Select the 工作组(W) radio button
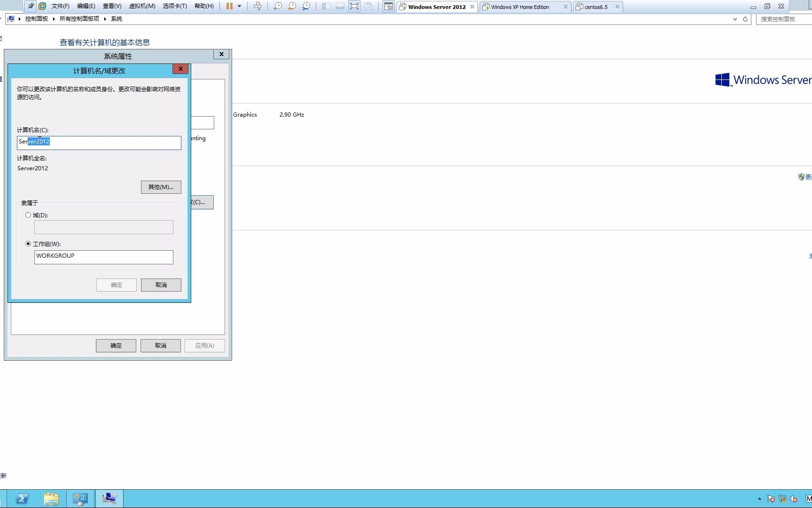Viewport: 812px width, 508px height. pos(28,244)
